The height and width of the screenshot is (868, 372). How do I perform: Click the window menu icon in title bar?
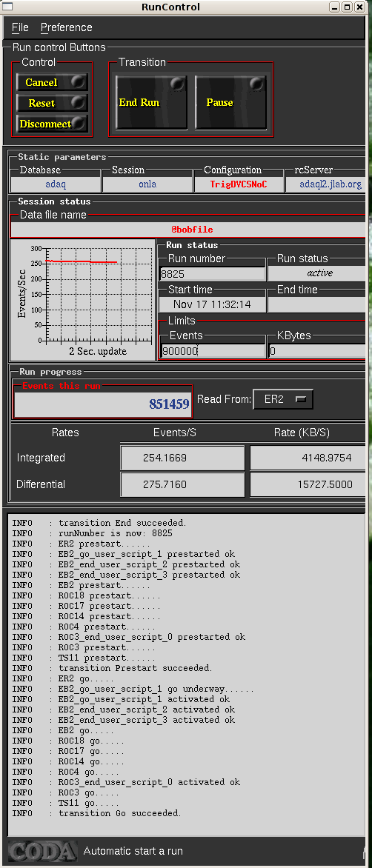[x=7, y=7]
